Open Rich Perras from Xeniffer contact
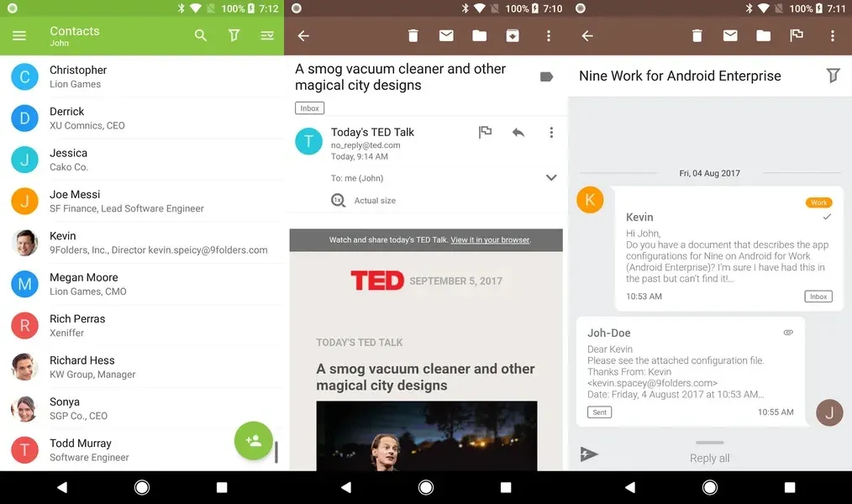Viewport: 852px width, 504px height. coord(142,325)
